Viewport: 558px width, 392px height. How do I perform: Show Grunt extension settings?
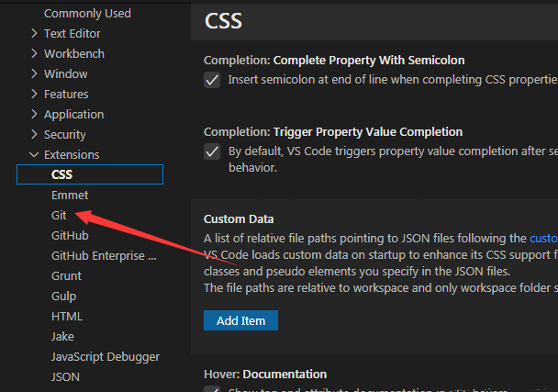66,276
